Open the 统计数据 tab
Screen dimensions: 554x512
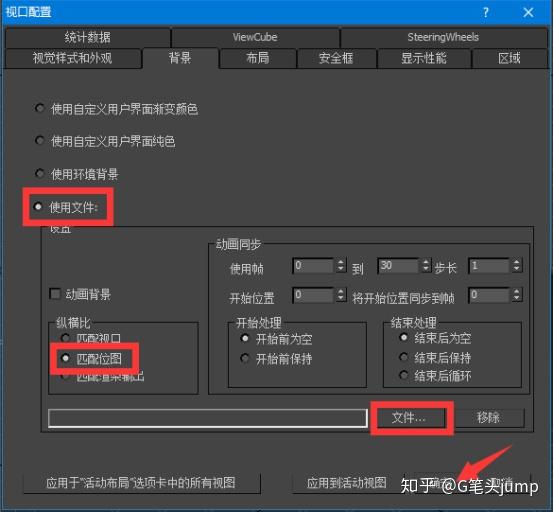point(88,37)
